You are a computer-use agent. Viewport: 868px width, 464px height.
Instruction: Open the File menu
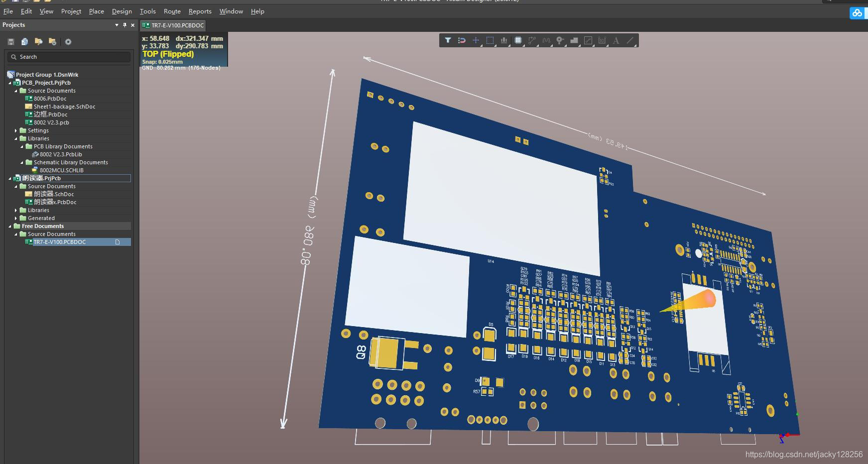click(8, 11)
